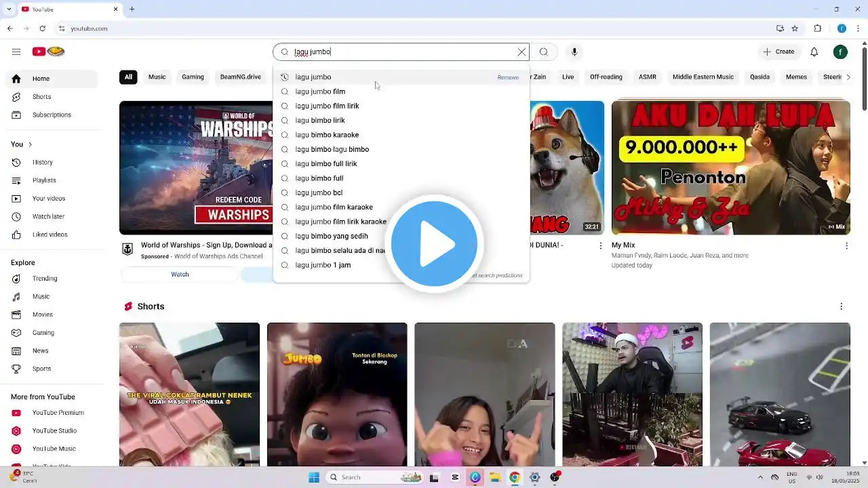This screenshot has height=488, width=868.
Task: Choose suggestion lagu jumbo film
Action: click(401, 91)
